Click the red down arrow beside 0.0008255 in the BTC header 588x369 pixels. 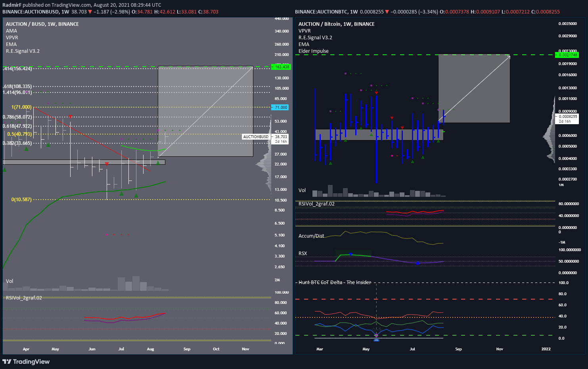(x=387, y=12)
